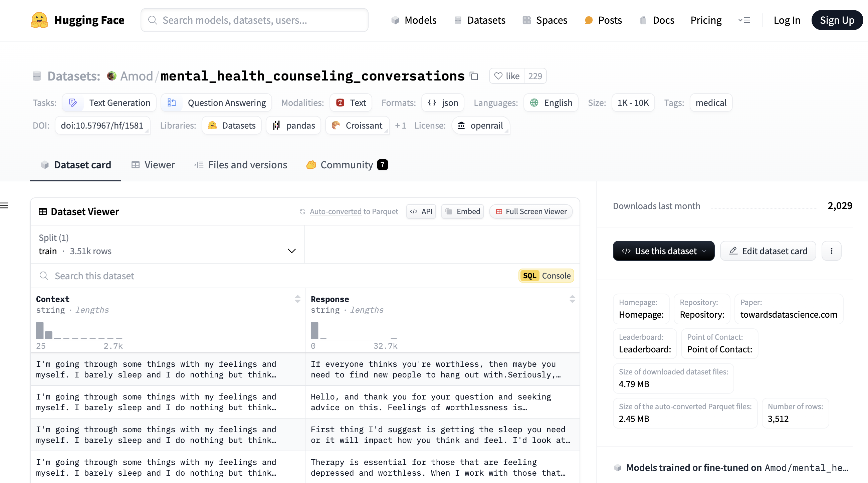Select the 1K - 10K size tag

point(633,103)
